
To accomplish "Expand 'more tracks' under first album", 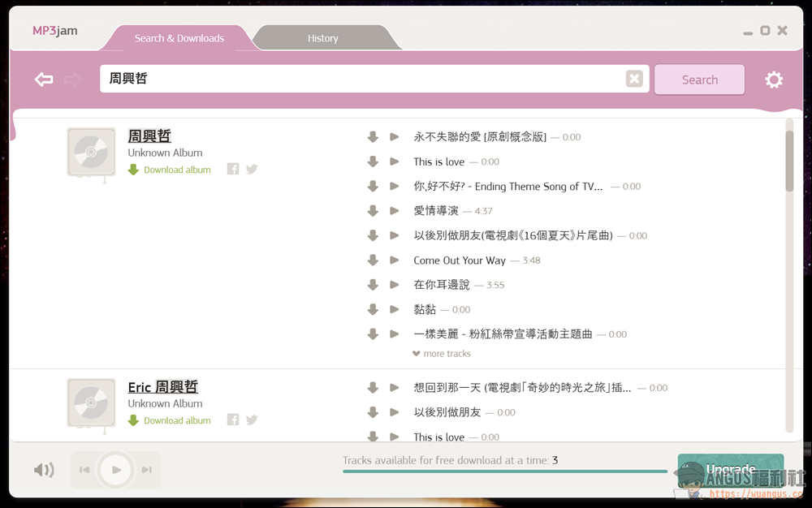I will 442,354.
